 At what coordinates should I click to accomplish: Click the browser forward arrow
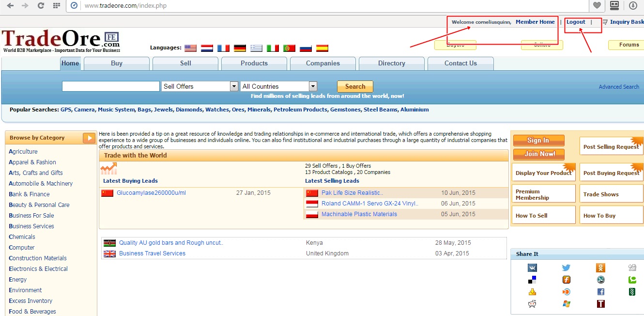25,6
